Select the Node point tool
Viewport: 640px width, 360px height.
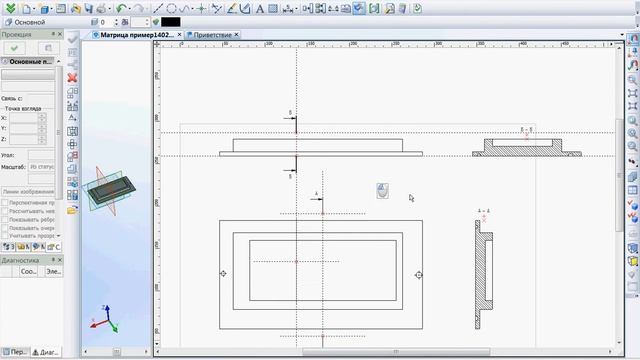click(x=201, y=8)
